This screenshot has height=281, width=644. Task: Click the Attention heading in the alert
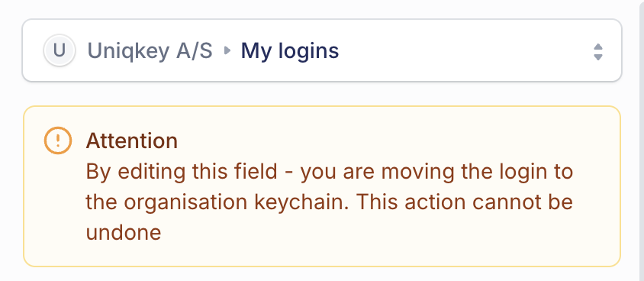131,141
